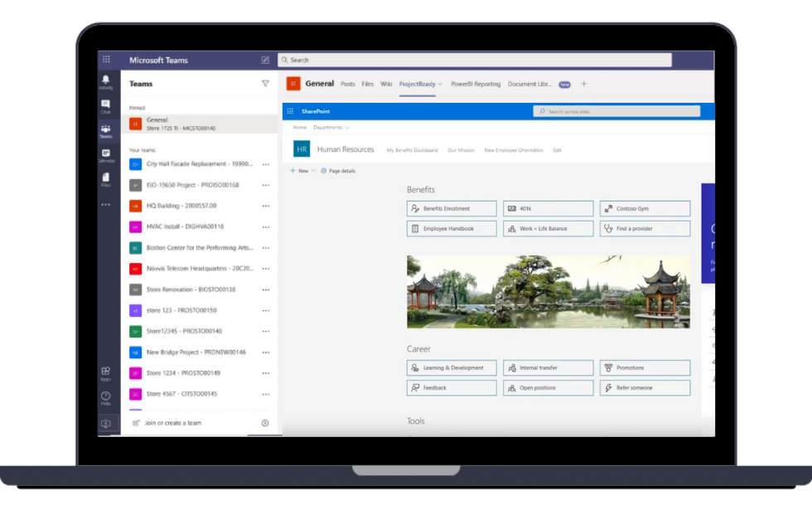
Task: Open the Activity bell in sidebar
Action: 106,82
